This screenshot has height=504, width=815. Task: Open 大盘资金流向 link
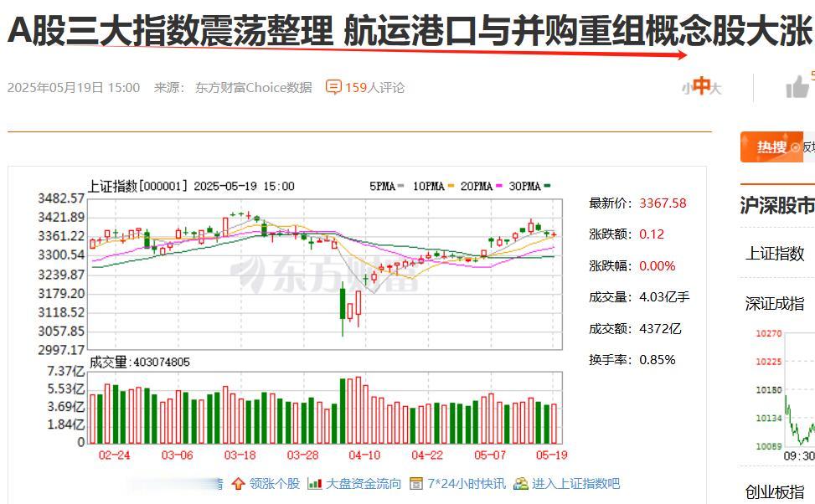pos(364,484)
